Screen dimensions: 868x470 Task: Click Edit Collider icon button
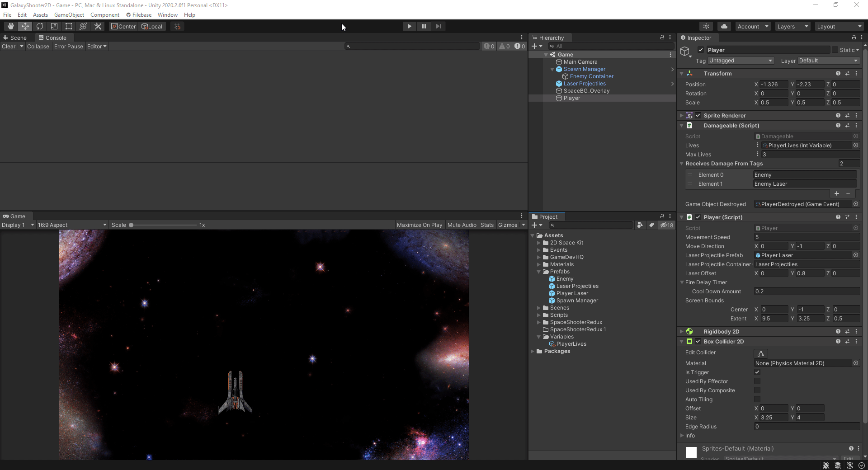761,353
